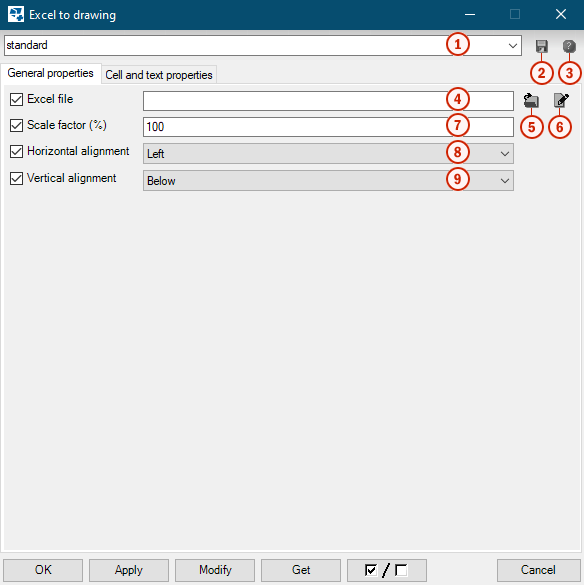Focus the Excel file path input field
The image size is (584, 585).
(x=328, y=101)
